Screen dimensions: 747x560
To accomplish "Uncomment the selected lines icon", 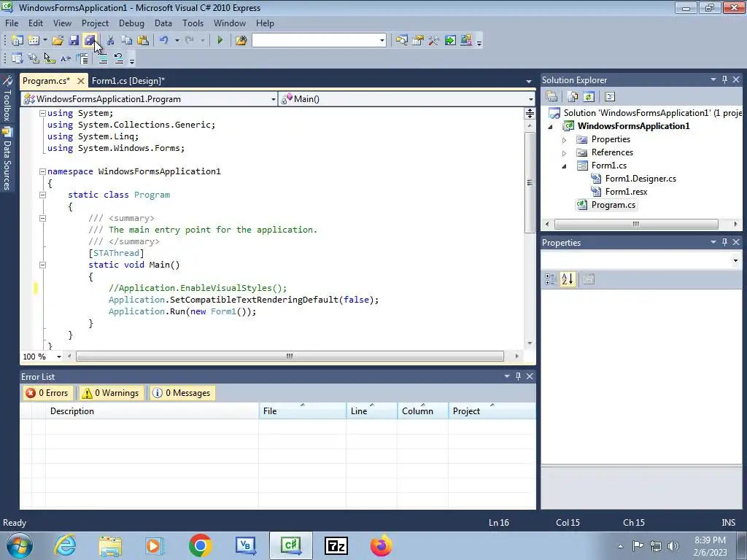I will click(x=119, y=58).
